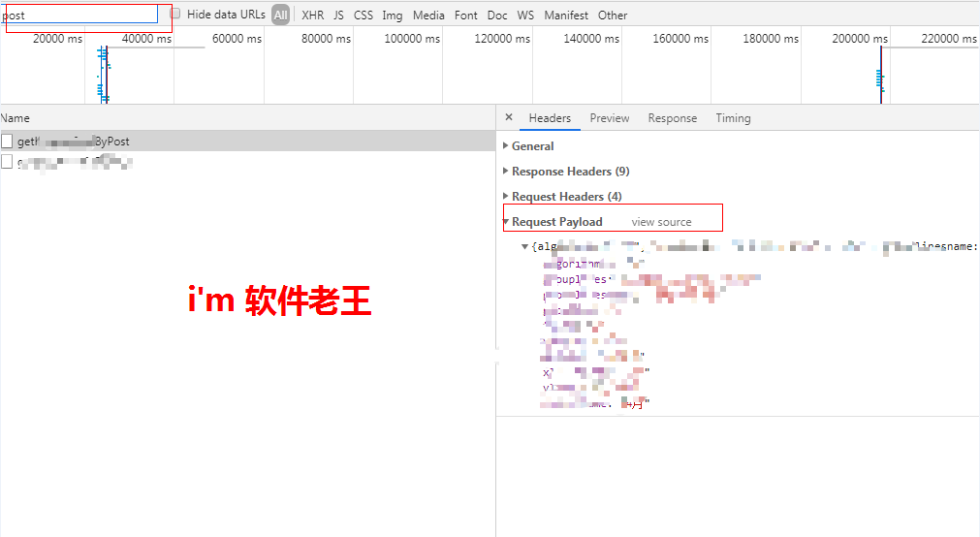The width and height of the screenshot is (980, 537).
Task: Click the timeline activity near 200000 ms
Action: point(880,75)
